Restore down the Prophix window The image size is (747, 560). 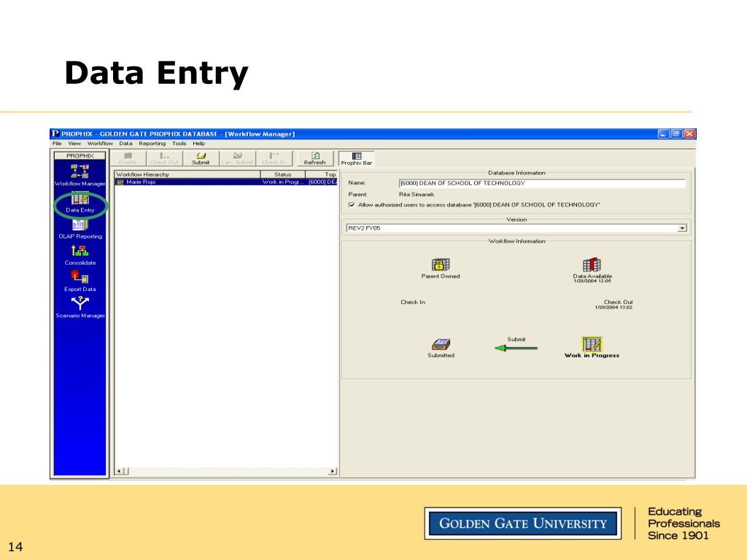pyautogui.click(x=676, y=134)
